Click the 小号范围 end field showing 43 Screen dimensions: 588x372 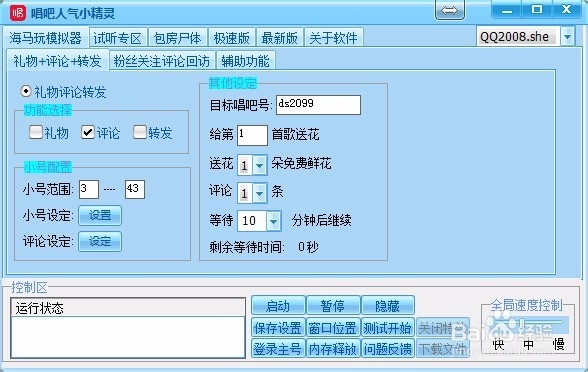pos(135,189)
